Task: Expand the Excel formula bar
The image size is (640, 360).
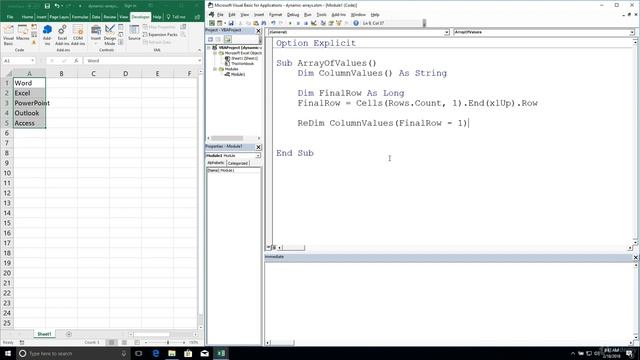Action: (200, 61)
